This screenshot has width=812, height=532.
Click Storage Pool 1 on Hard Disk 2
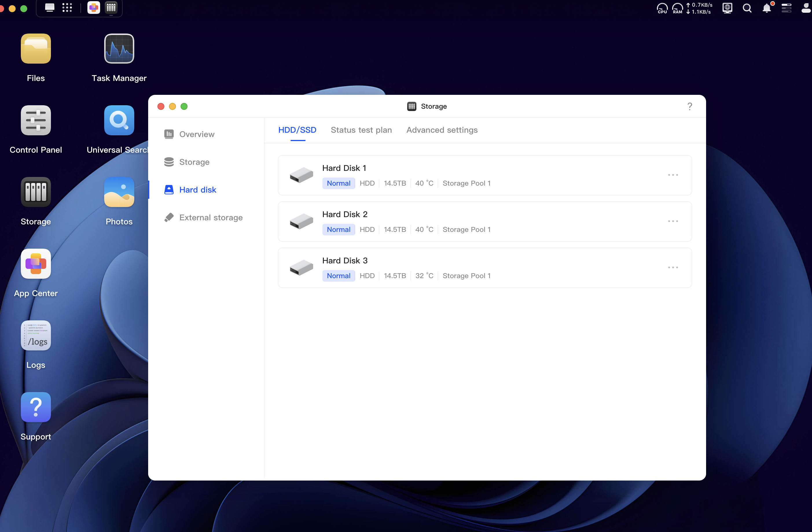point(467,230)
